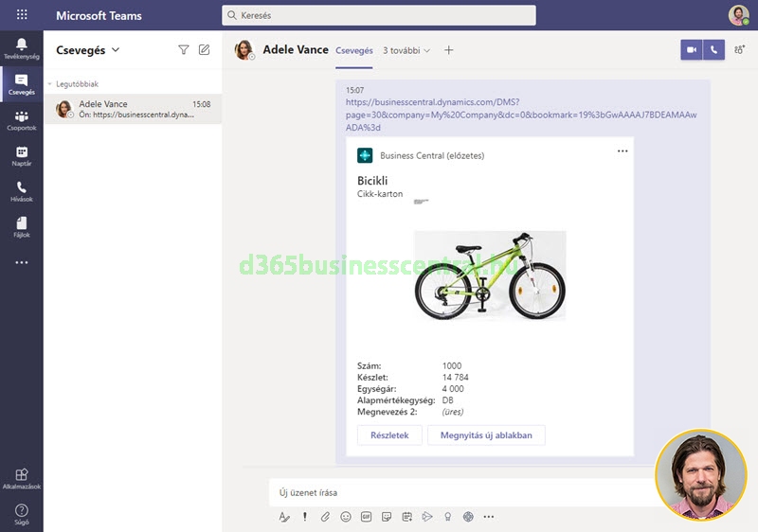Viewport: 758px width, 532px height.
Task: Click the attach file paperclip icon
Action: (x=325, y=517)
